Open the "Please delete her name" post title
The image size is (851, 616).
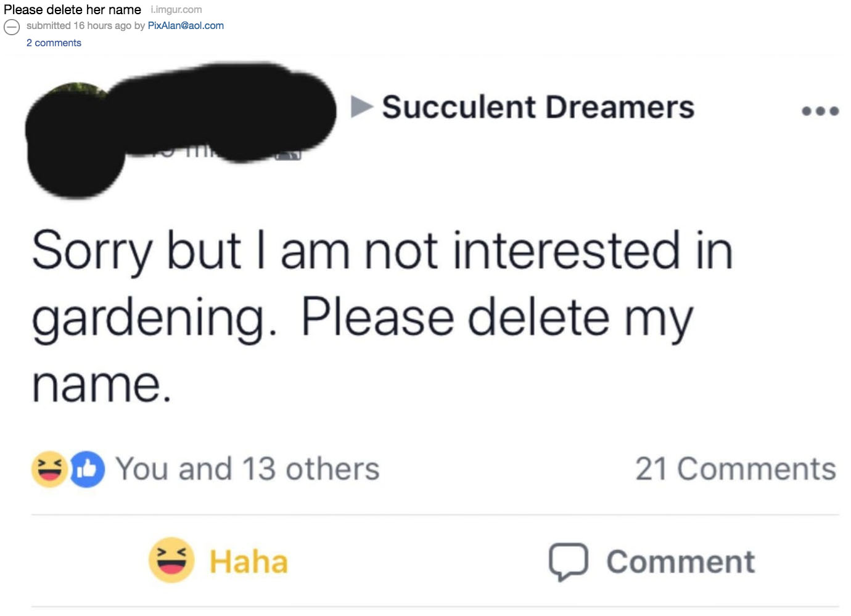(72, 10)
